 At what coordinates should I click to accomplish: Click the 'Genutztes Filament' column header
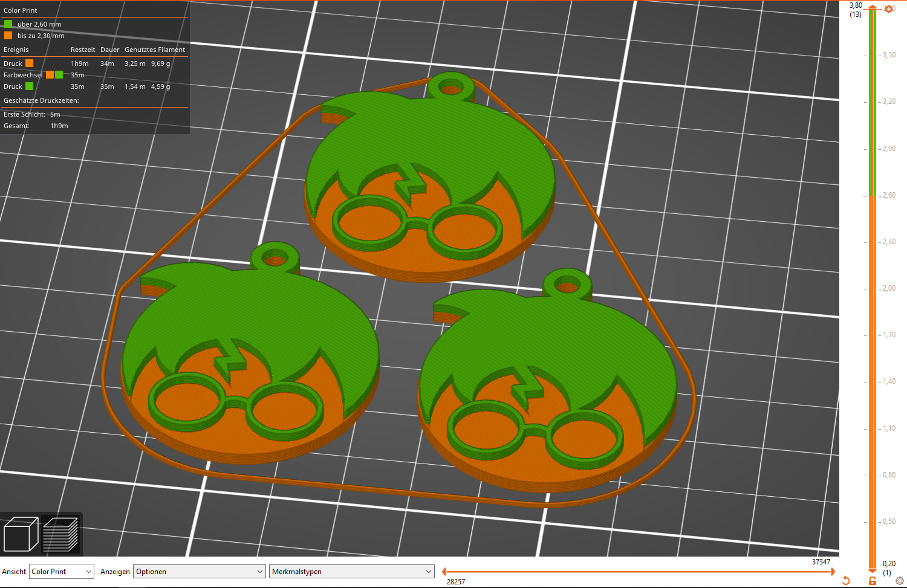(x=155, y=50)
